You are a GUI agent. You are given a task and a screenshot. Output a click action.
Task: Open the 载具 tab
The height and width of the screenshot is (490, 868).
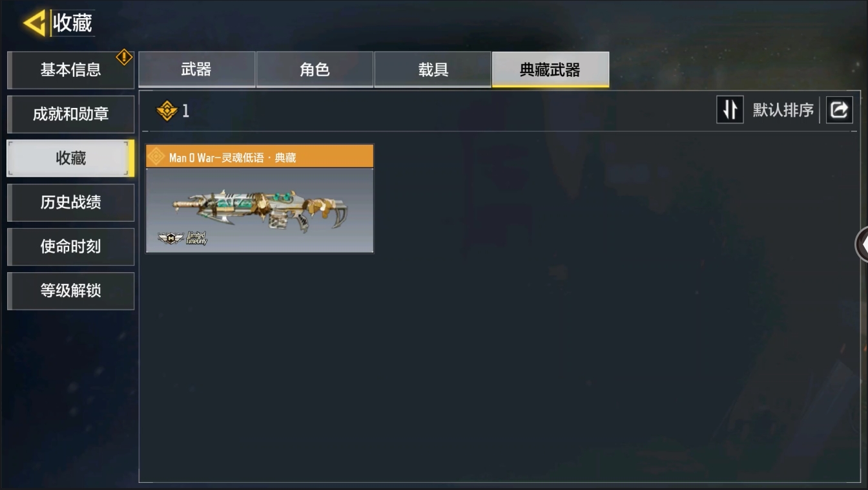pyautogui.click(x=433, y=69)
